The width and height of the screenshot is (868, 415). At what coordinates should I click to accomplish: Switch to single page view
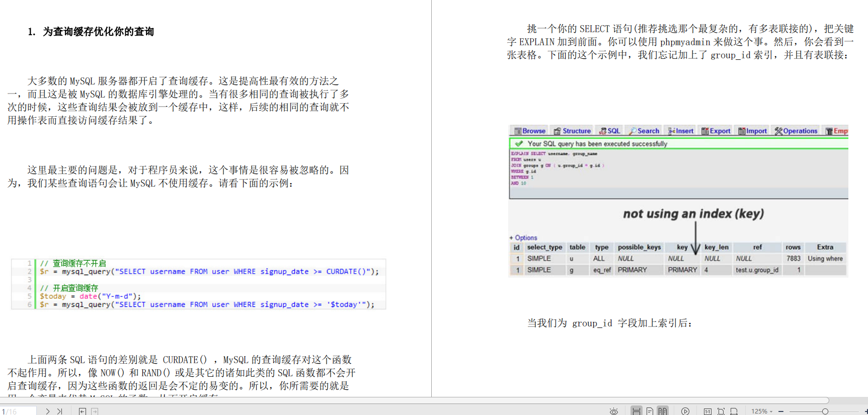coord(650,411)
